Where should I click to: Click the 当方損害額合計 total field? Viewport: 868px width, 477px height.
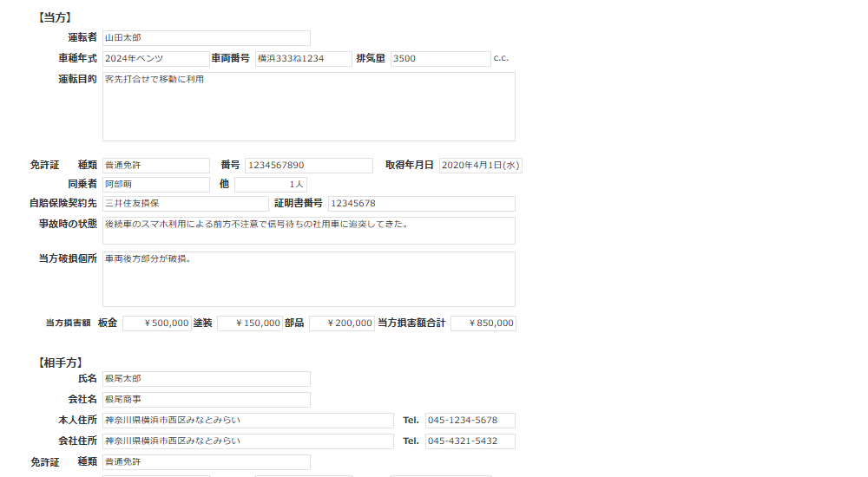click(483, 323)
